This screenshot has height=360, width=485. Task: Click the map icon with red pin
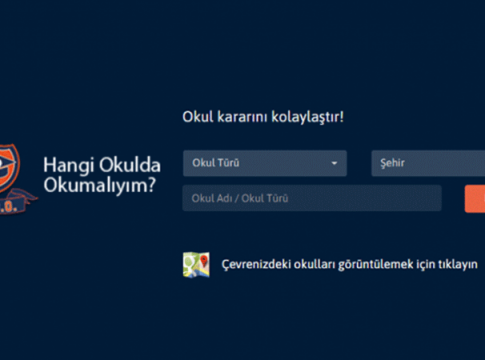196,265
